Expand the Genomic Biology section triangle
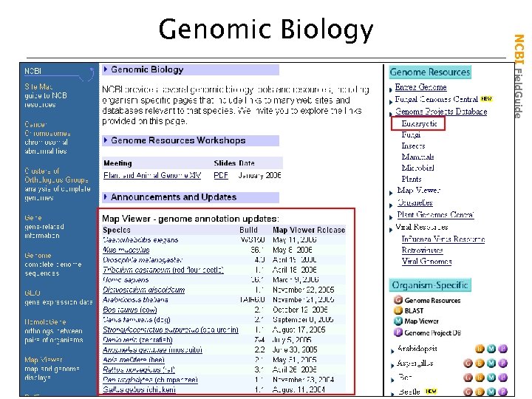Image resolution: width=532 pixels, height=399 pixels. (106, 69)
